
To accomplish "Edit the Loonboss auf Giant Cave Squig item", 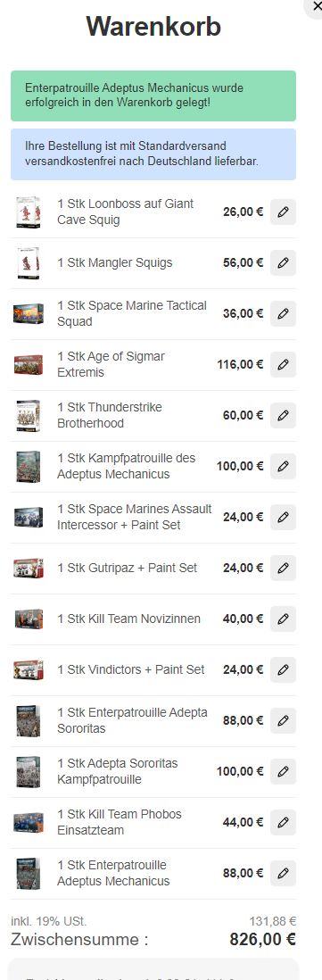I will (283, 212).
